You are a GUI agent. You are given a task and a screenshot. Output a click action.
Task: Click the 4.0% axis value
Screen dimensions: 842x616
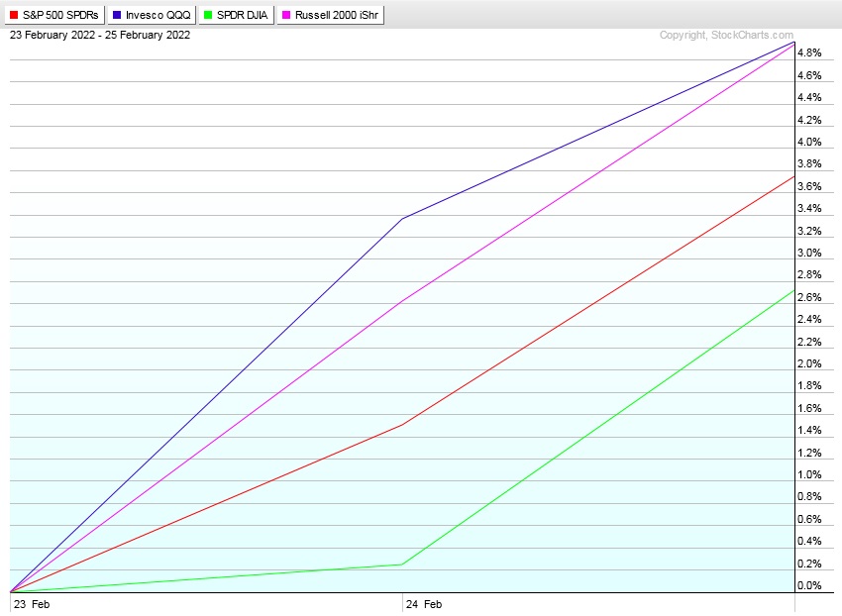click(x=809, y=142)
